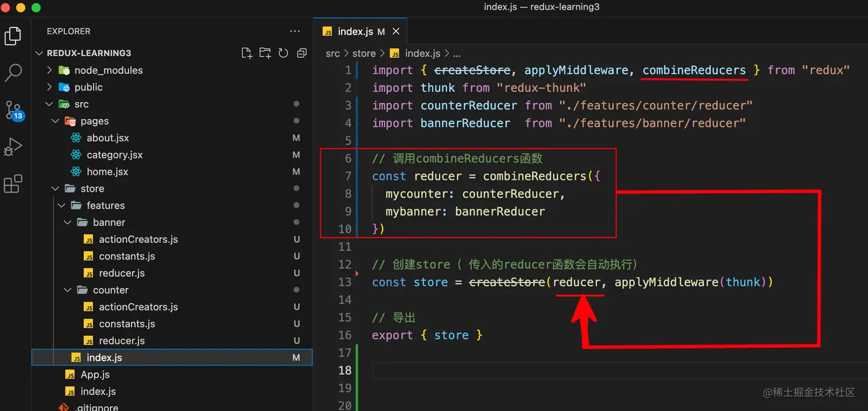868x411 pixels.
Task: Click the breadcrumb ellipsis segment
Action: coord(457,53)
